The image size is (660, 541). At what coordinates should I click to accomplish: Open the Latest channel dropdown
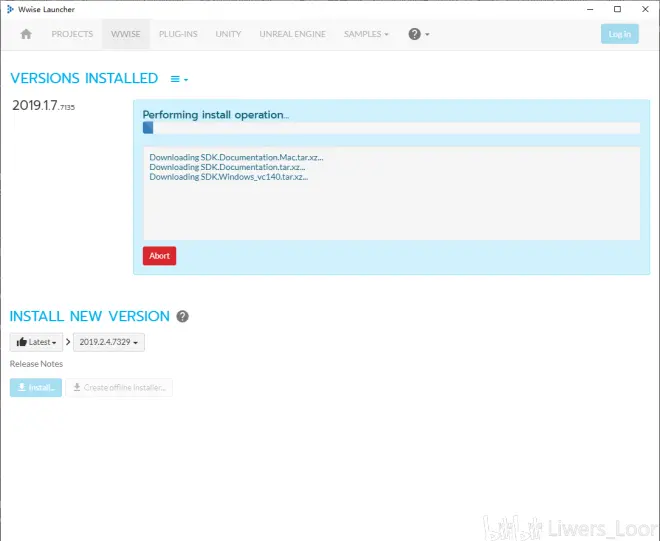coord(36,342)
